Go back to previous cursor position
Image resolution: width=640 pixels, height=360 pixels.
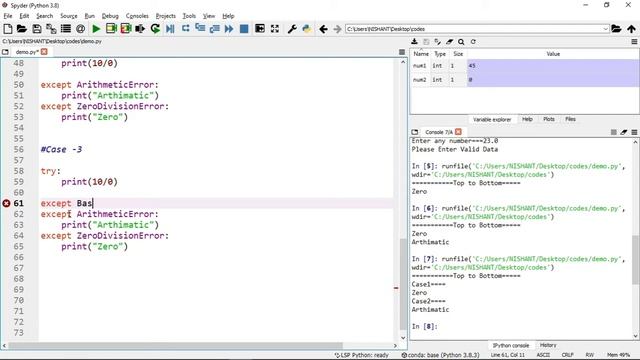pos(323,29)
